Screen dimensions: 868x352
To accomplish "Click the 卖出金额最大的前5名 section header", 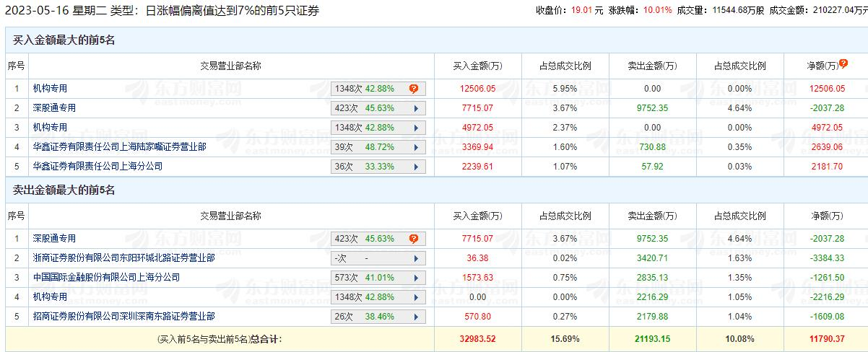I will [x=64, y=190].
